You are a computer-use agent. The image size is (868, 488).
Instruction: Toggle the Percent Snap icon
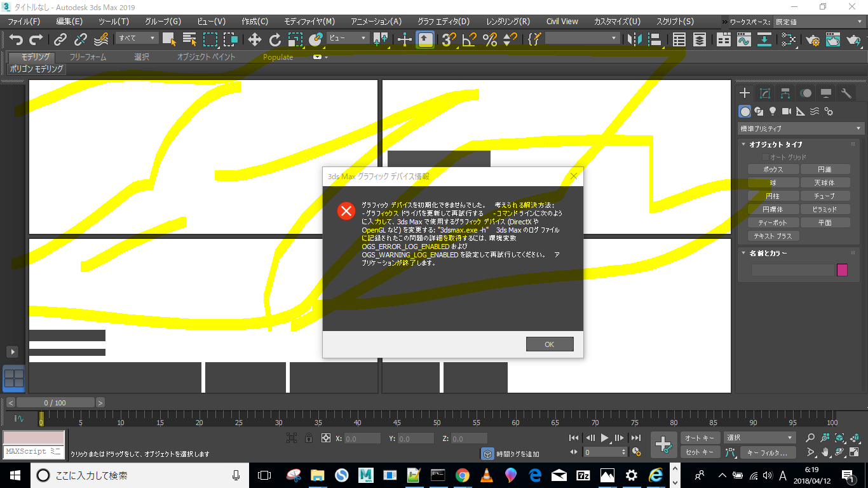coord(490,39)
